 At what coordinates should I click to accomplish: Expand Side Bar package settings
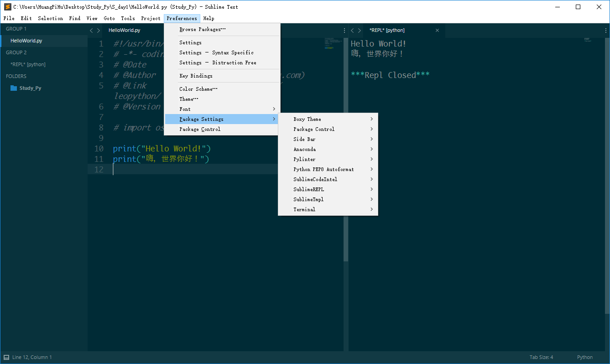pyautogui.click(x=328, y=139)
